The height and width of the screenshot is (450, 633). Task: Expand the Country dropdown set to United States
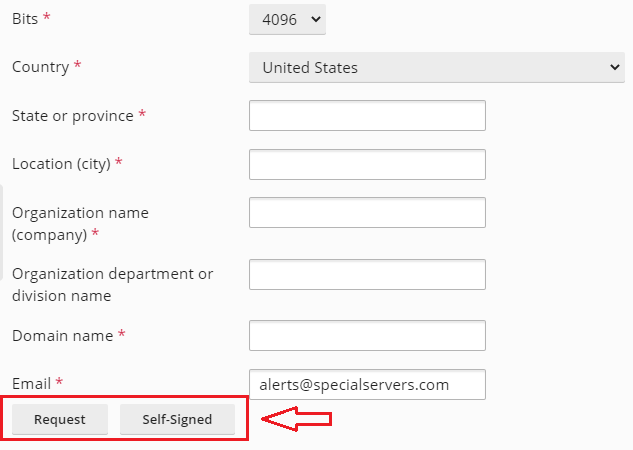pyautogui.click(x=436, y=67)
